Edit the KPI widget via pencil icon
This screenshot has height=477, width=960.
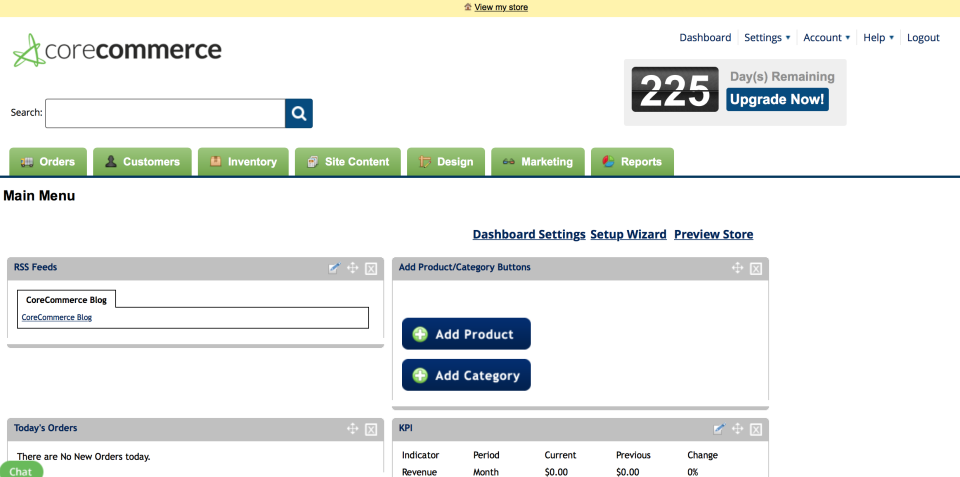[x=719, y=429]
